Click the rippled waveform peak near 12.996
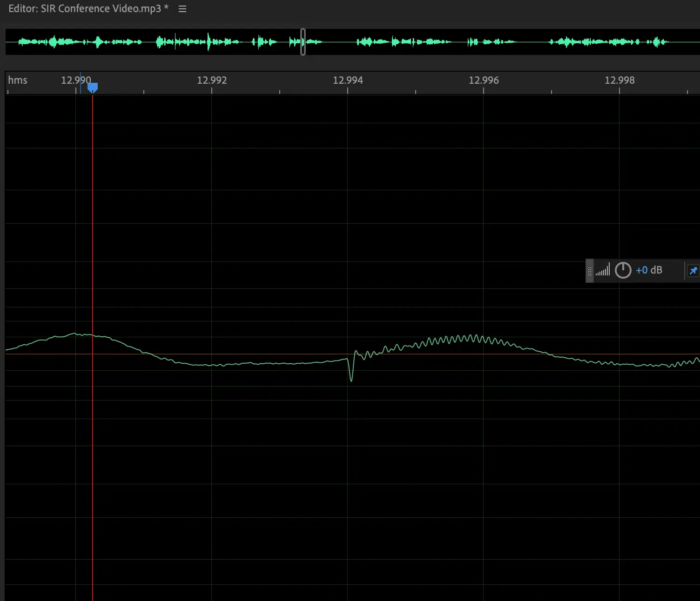Image resolution: width=700 pixels, height=601 pixels. coord(475,338)
